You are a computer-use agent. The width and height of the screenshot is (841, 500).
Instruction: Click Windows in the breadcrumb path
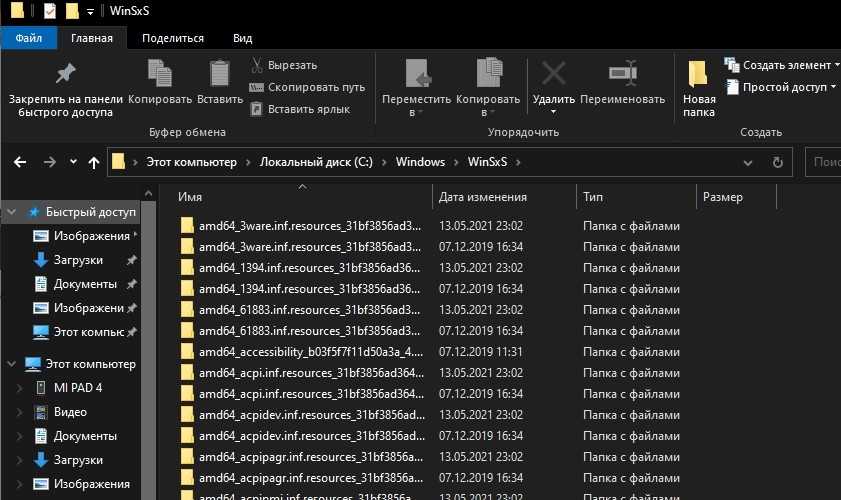(420, 162)
